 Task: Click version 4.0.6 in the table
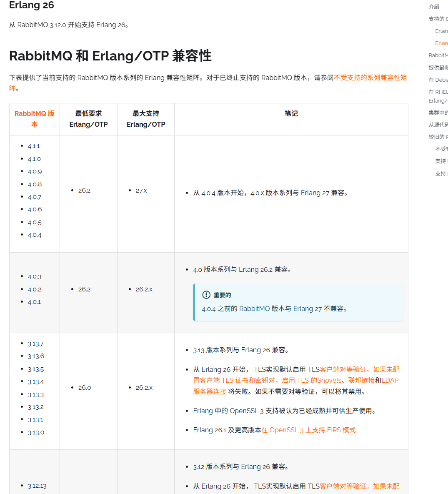(x=35, y=210)
